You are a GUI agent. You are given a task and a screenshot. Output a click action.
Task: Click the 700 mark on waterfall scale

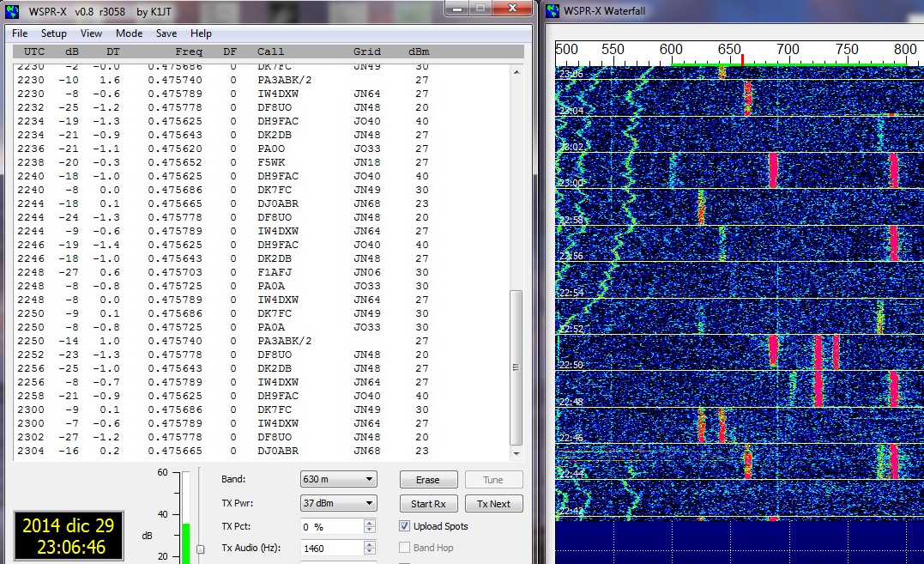(788, 50)
